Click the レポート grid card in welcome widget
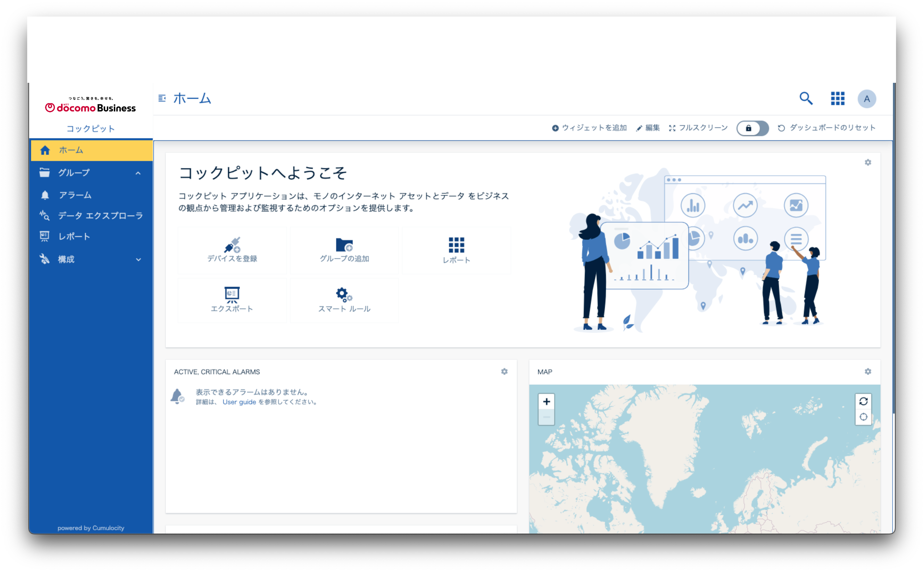Image resolution: width=924 pixels, height=572 pixels. (456, 251)
